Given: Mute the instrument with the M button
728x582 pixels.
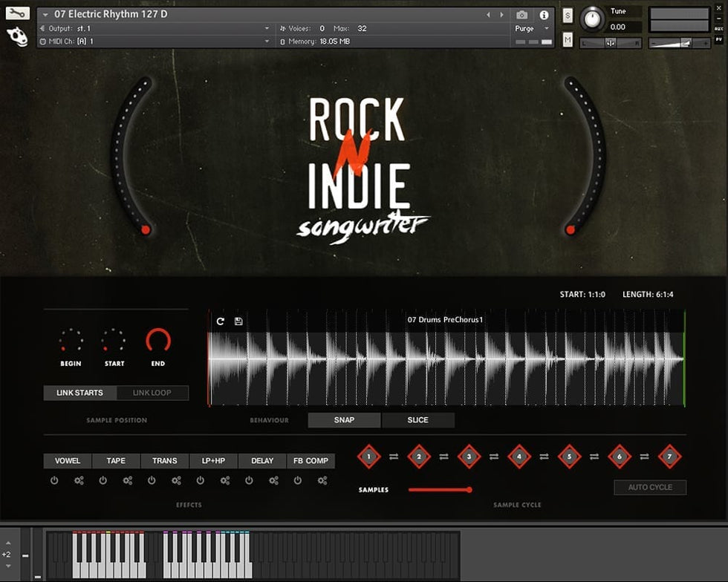Looking at the screenshot, I should click(x=568, y=40).
